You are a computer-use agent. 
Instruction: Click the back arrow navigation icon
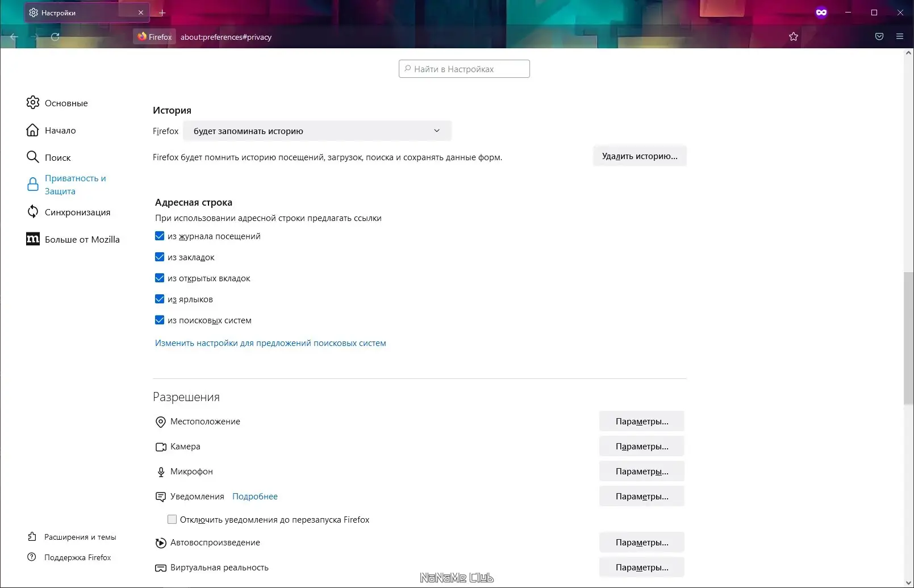tap(14, 37)
